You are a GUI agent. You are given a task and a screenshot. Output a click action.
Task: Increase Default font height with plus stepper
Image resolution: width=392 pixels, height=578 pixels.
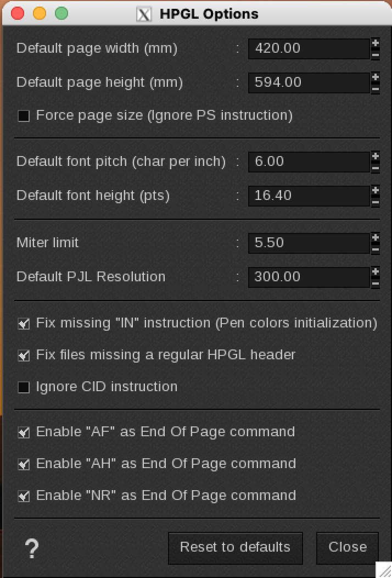pyautogui.click(x=376, y=190)
